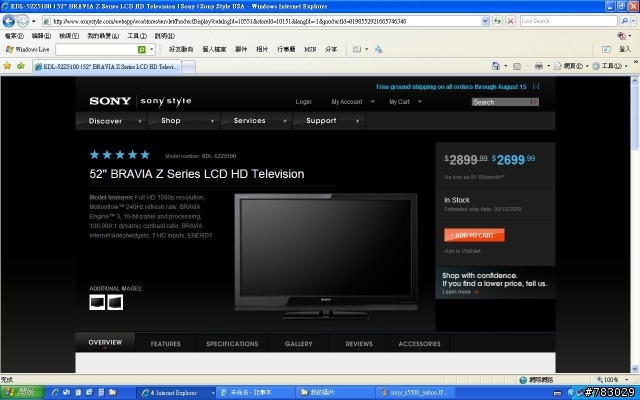This screenshot has height=400, width=640.
Task: Click the five-star product rating
Action: pyautogui.click(x=120, y=155)
